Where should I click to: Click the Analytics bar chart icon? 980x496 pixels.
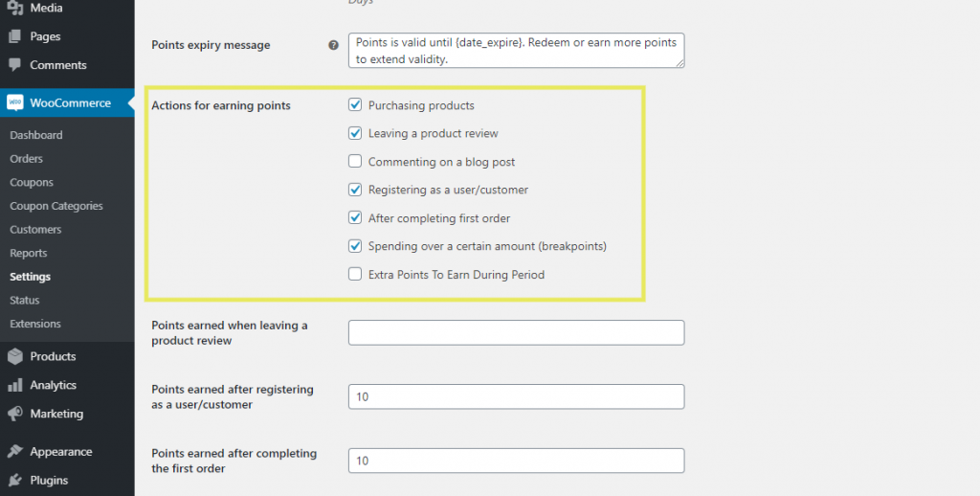15,385
